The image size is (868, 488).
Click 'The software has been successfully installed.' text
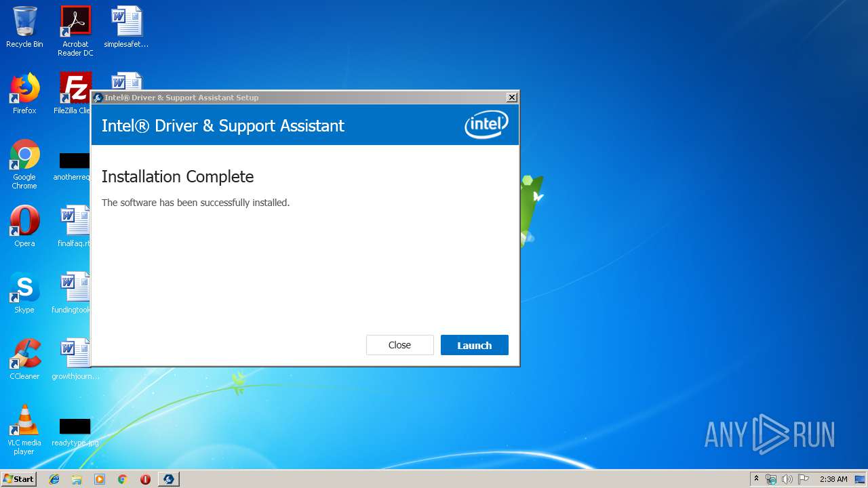pyautogui.click(x=195, y=203)
